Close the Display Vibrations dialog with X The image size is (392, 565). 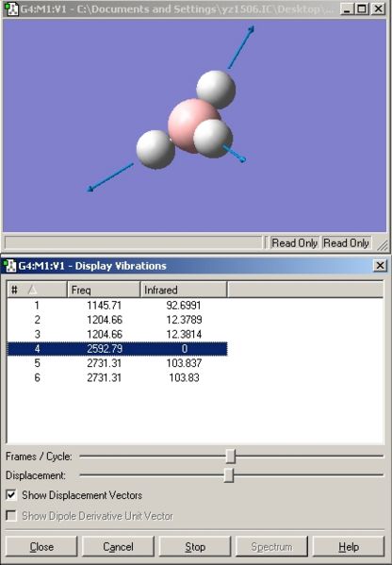[x=380, y=266]
